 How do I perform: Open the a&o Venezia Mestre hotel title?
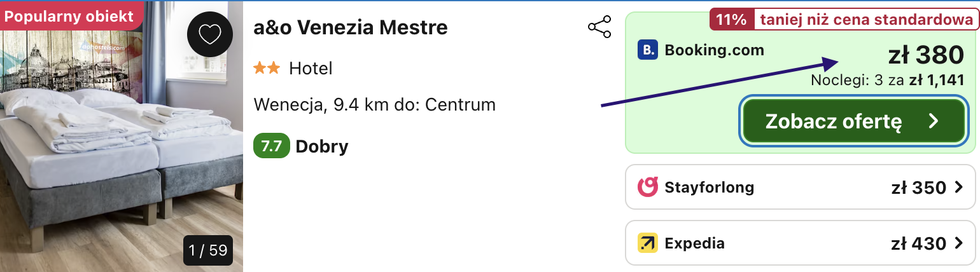350,27
